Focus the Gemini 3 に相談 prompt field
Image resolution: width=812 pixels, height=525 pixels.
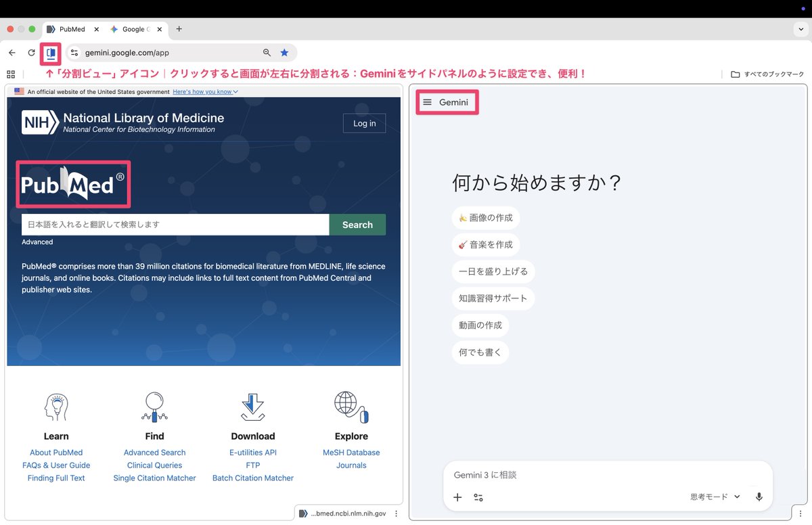pyautogui.click(x=608, y=475)
